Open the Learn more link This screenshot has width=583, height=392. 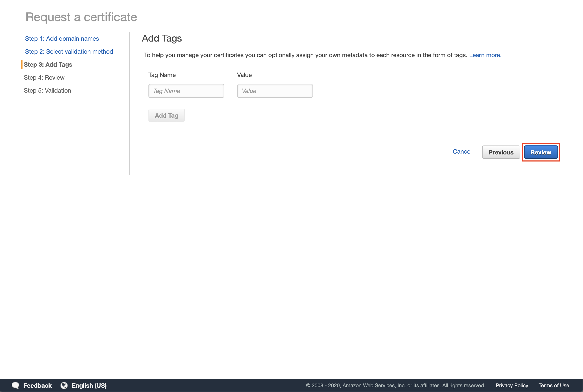click(485, 55)
